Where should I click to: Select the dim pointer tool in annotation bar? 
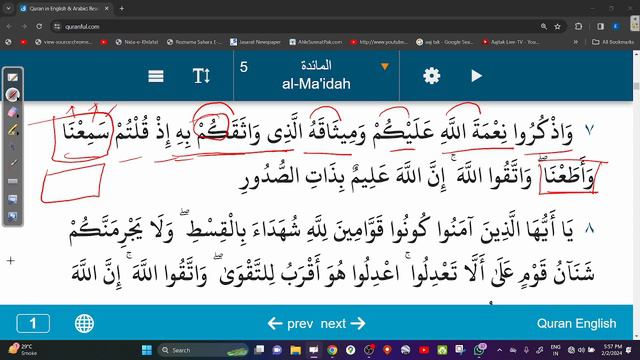13,147
